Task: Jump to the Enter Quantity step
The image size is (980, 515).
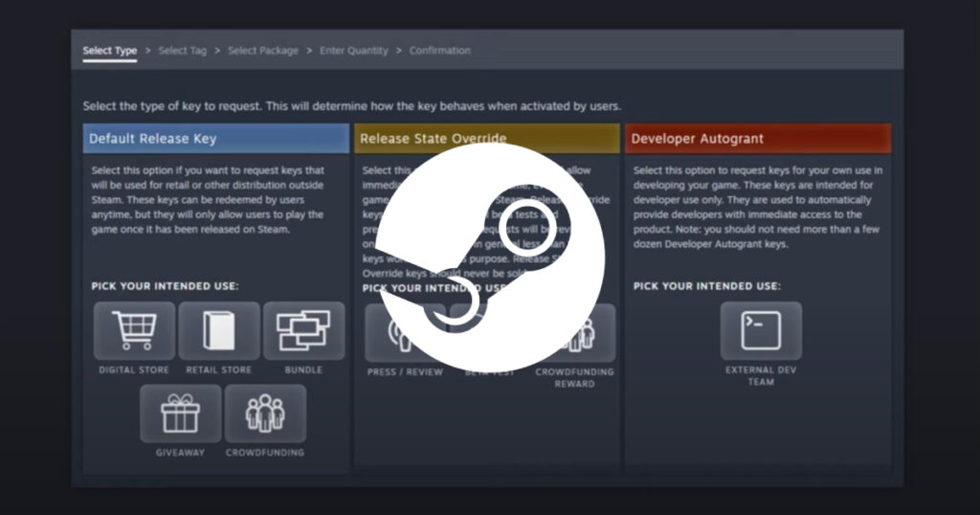Action: click(x=354, y=51)
